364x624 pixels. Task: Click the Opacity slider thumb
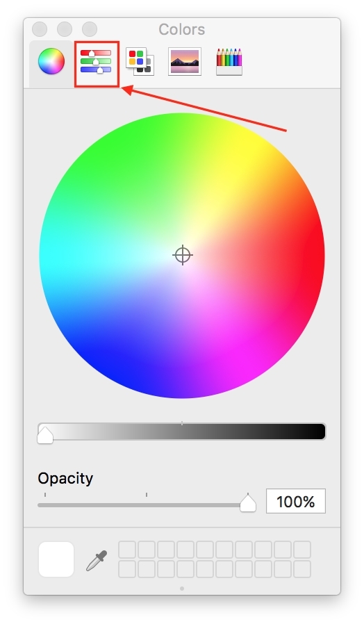[248, 503]
